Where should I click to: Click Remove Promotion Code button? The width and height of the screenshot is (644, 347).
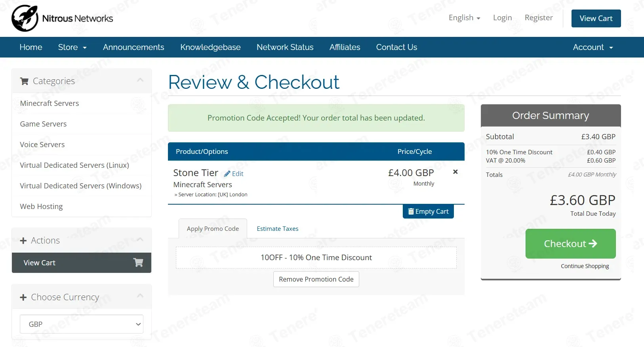coord(316,279)
